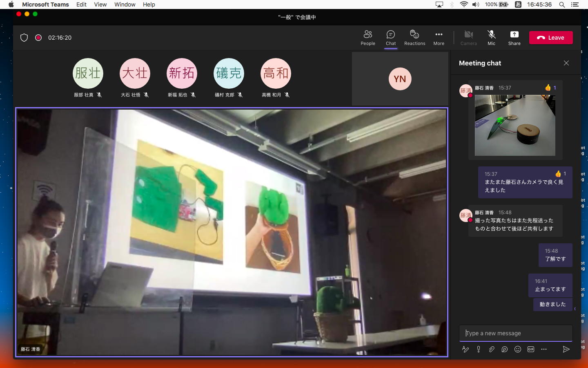The width and height of the screenshot is (588, 368).
Task: Click the 藤石 清香 video feed
Action: 232,232
